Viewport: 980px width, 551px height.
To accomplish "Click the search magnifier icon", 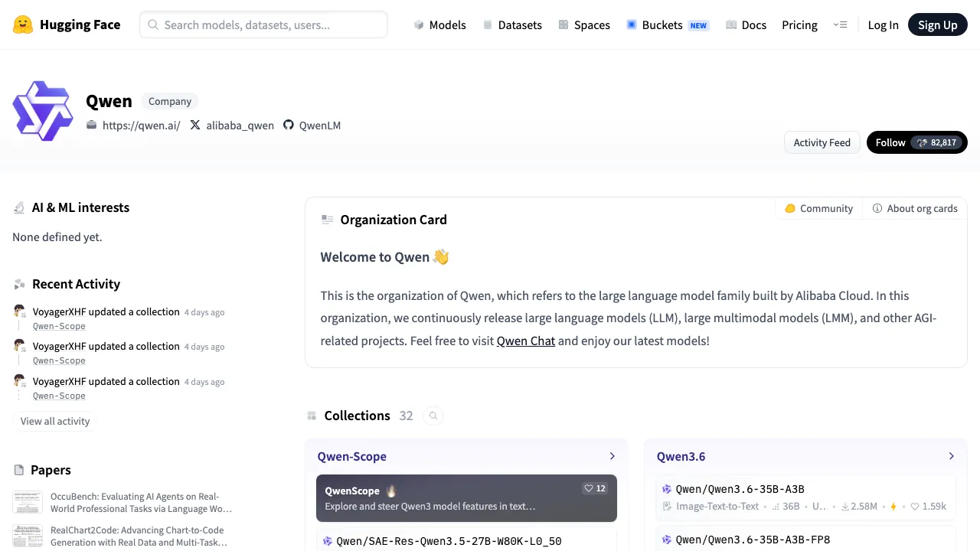I will pyautogui.click(x=153, y=24).
